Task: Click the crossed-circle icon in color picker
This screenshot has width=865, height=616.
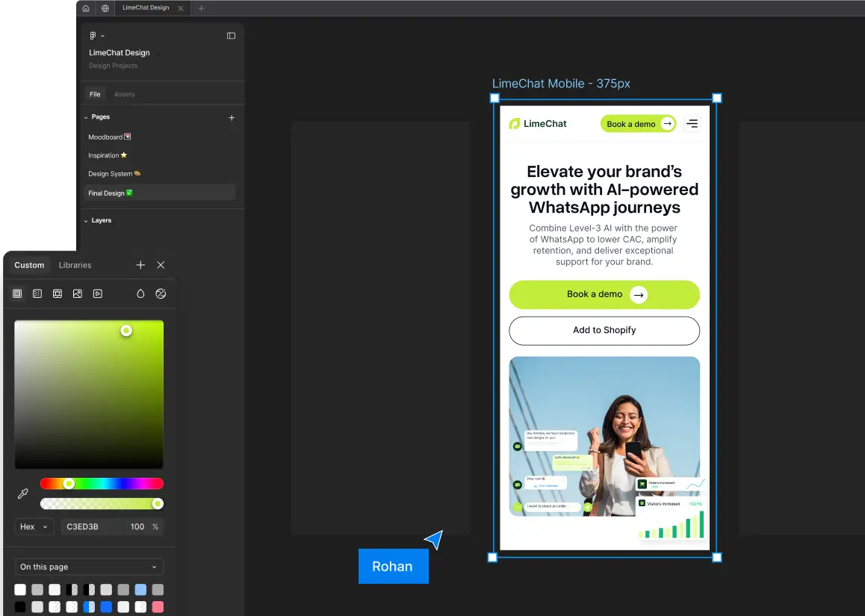Action: coord(161,293)
